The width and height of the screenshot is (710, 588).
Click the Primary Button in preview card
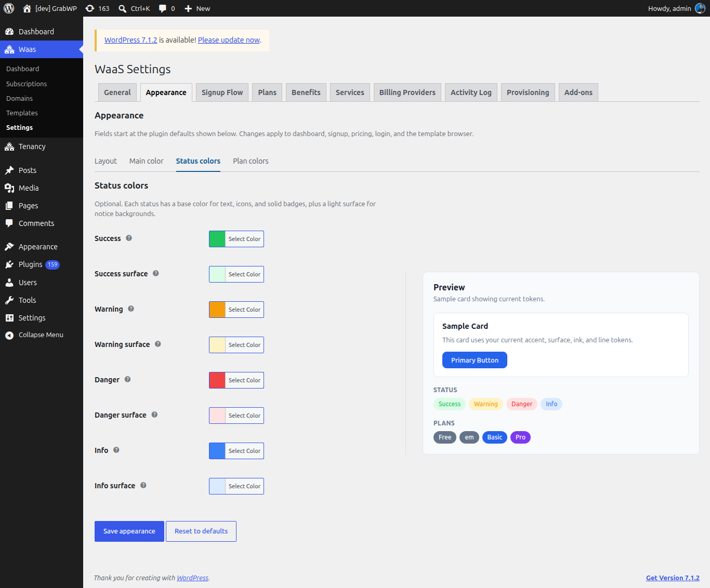[475, 360]
